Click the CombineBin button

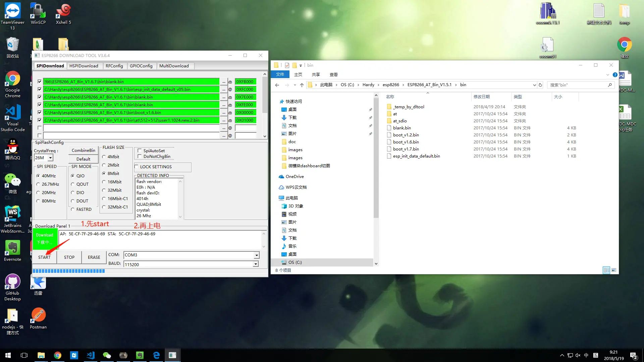(84, 150)
